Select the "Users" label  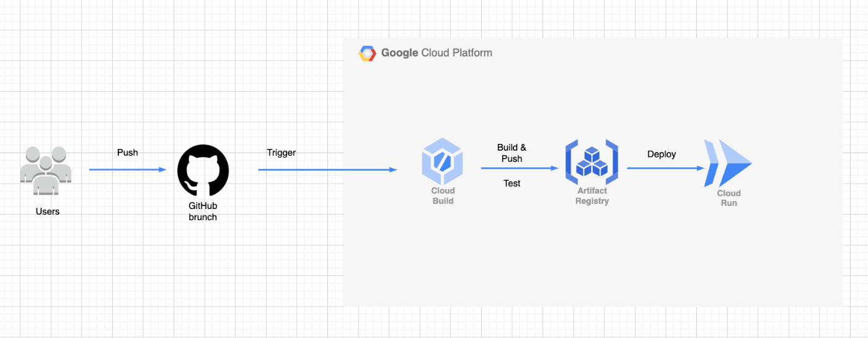[x=48, y=211]
